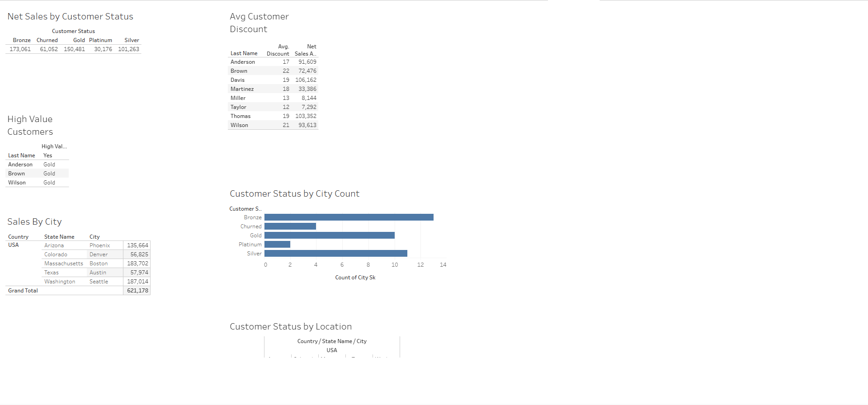The height and width of the screenshot is (405, 868).
Task: Click the Net Sales by Customer Status title
Action: tap(70, 17)
